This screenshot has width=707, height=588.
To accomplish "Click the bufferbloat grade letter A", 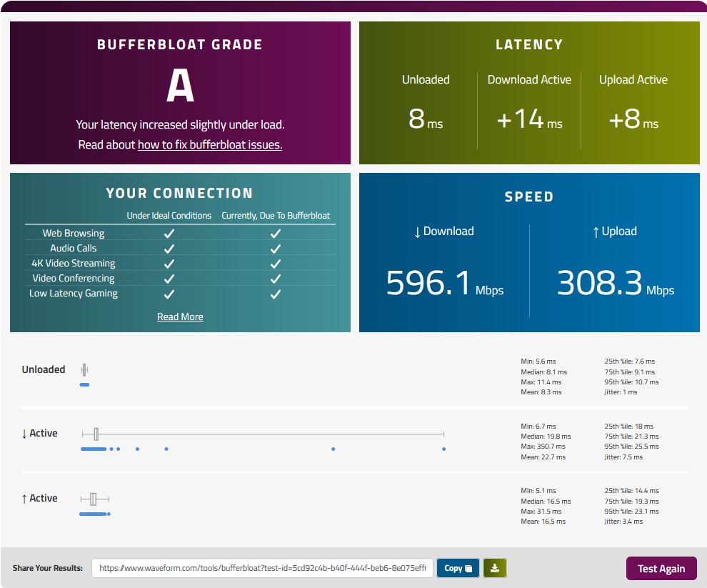I will [181, 86].
